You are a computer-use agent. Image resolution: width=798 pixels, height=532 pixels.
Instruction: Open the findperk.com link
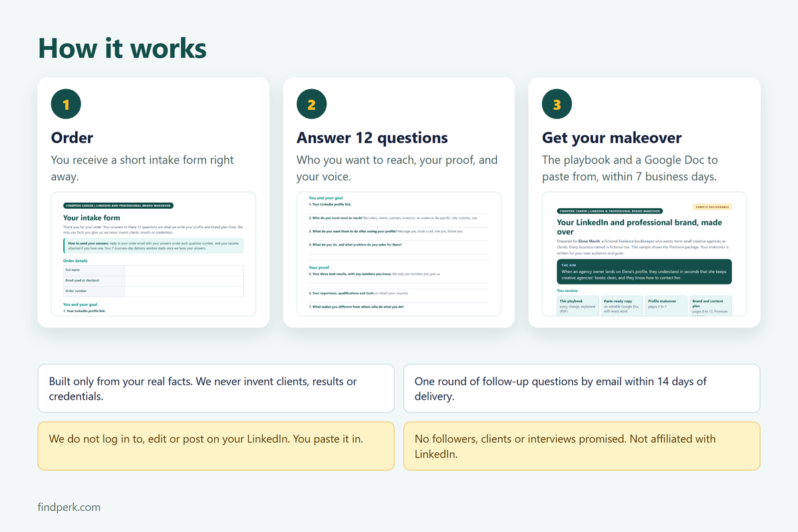(69, 507)
